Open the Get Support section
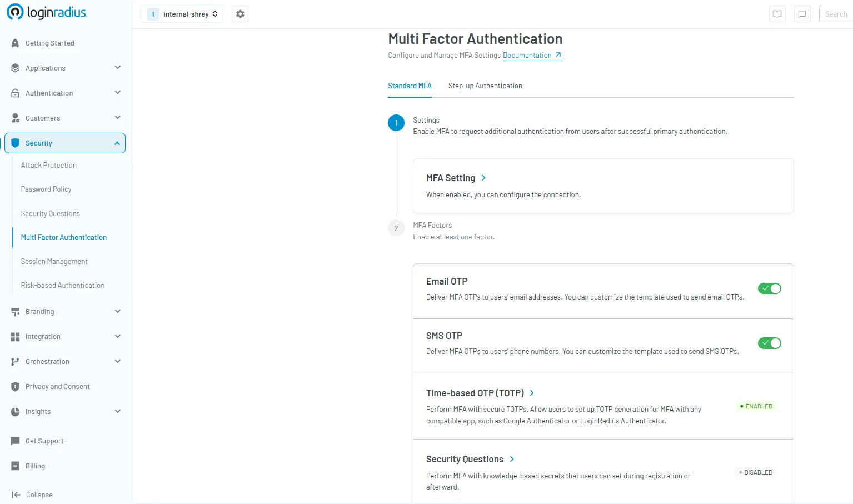Viewport: 853px width, 504px height. point(44,441)
